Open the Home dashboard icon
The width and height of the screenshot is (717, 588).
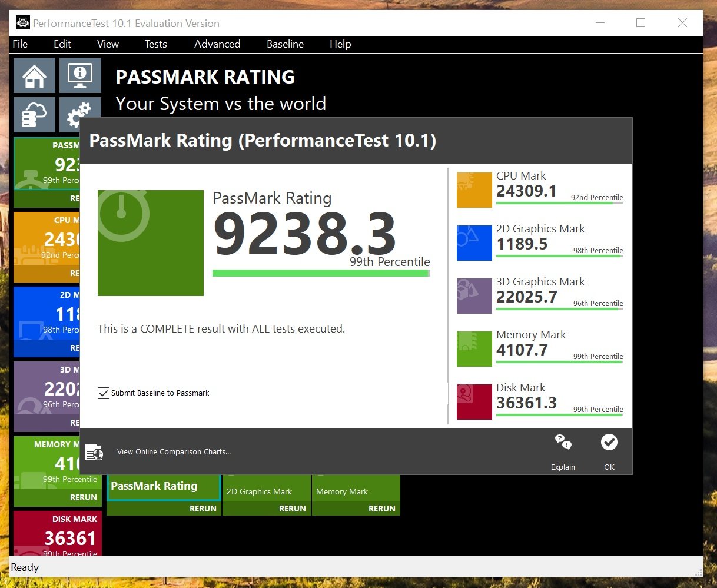coord(34,75)
